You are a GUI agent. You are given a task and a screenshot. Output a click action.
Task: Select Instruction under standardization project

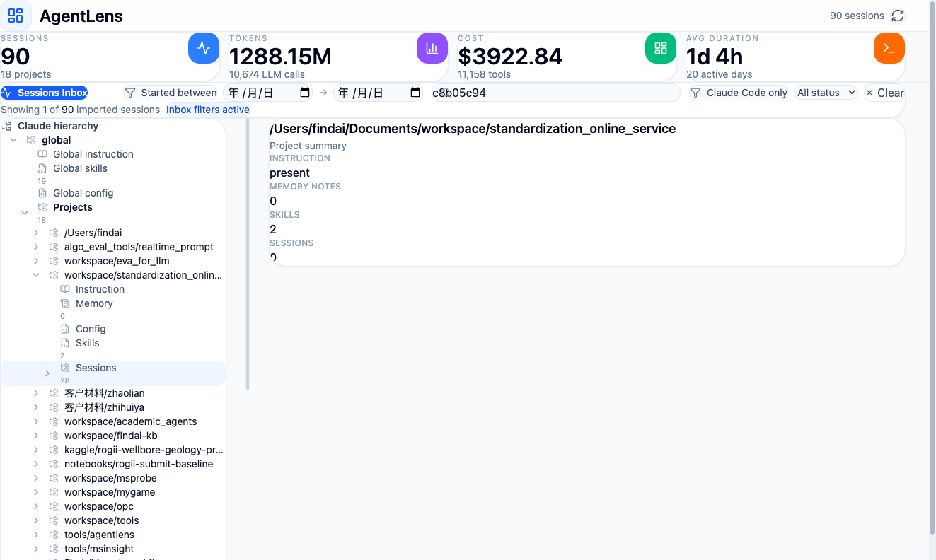click(100, 289)
